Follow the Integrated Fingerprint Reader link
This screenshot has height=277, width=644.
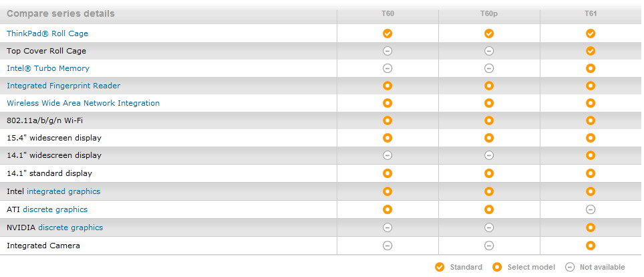(63, 86)
